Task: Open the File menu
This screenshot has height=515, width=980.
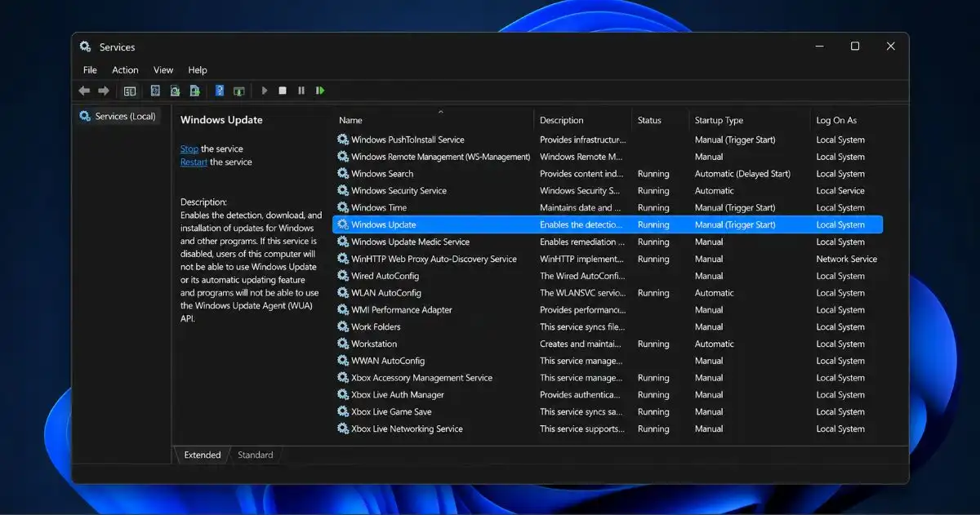Action: click(90, 70)
